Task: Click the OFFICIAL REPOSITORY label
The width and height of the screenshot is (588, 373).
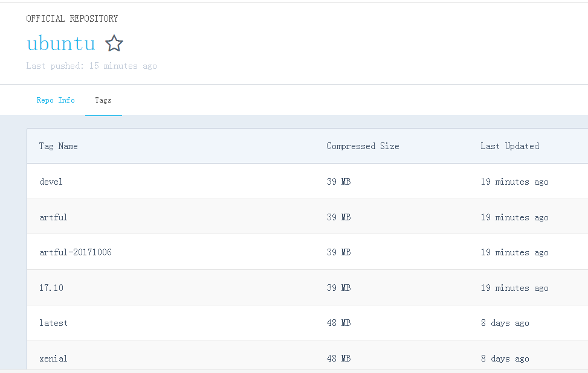Action: pyautogui.click(x=72, y=19)
